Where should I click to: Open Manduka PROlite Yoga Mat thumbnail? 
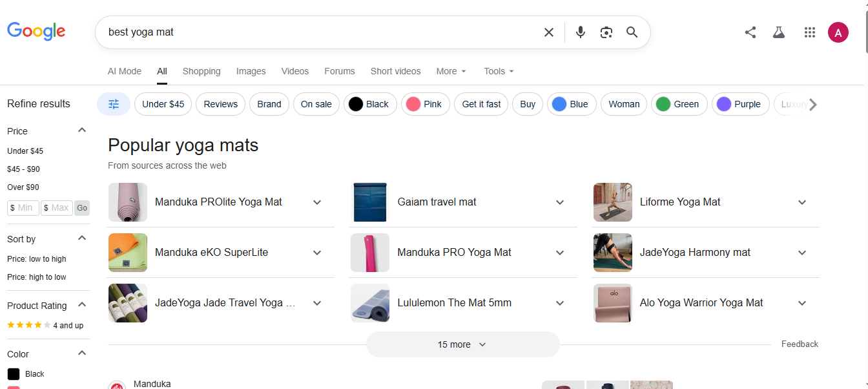(128, 202)
